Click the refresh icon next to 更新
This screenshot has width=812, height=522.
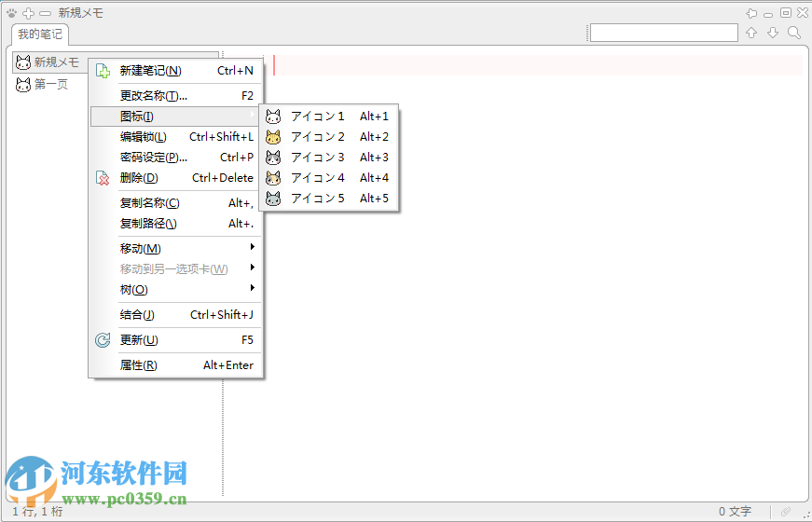pos(103,340)
